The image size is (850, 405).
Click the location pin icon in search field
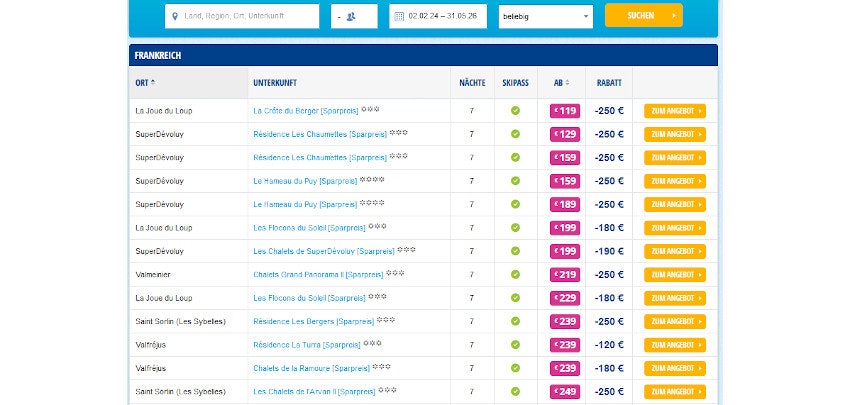(175, 17)
